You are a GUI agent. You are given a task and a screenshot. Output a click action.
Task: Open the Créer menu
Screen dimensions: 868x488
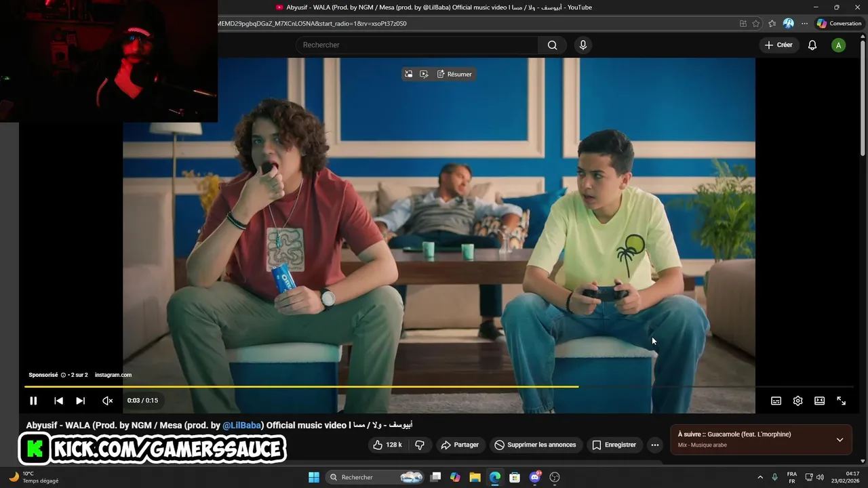click(778, 45)
